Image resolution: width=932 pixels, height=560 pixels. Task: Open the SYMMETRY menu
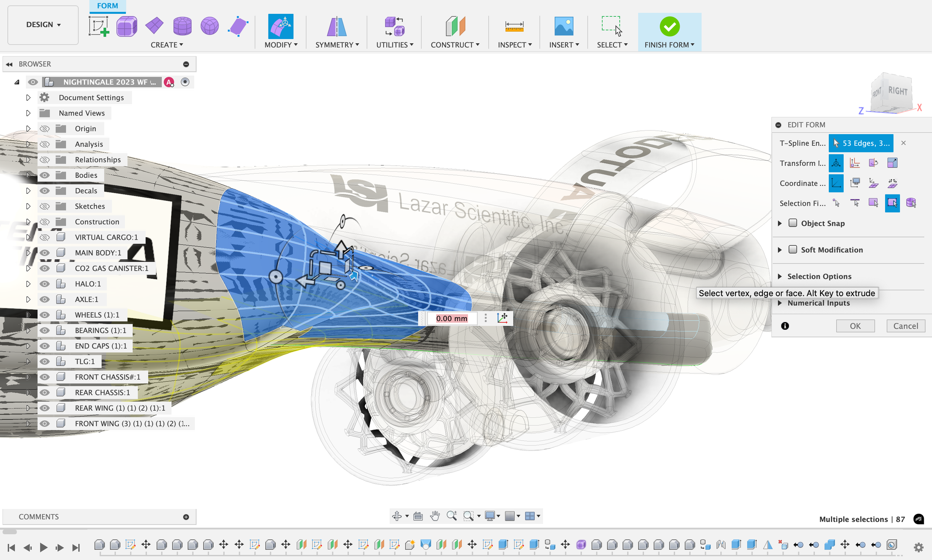pos(337,45)
